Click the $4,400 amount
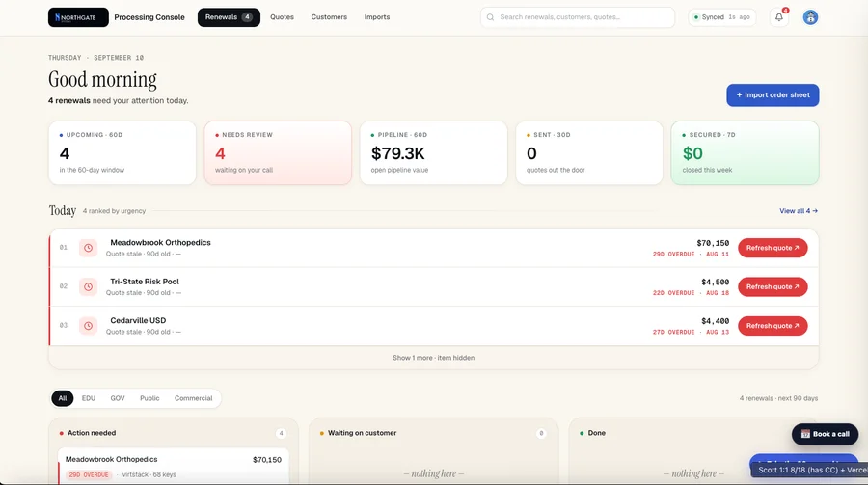This screenshot has width=868, height=485. 716,321
